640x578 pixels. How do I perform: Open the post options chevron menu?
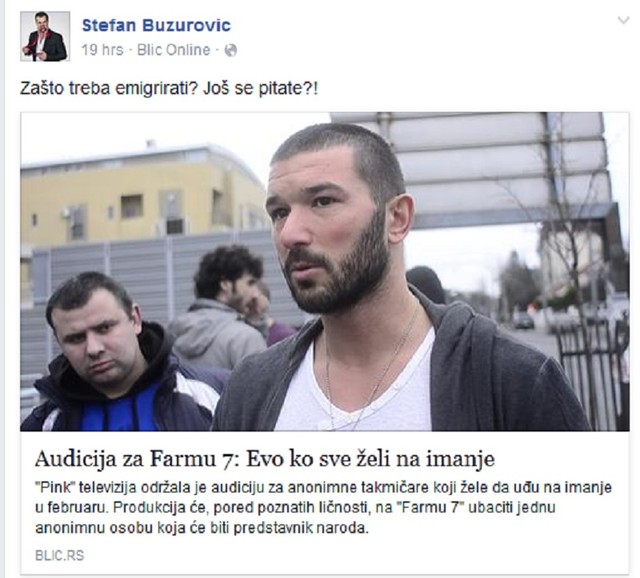click(x=623, y=20)
